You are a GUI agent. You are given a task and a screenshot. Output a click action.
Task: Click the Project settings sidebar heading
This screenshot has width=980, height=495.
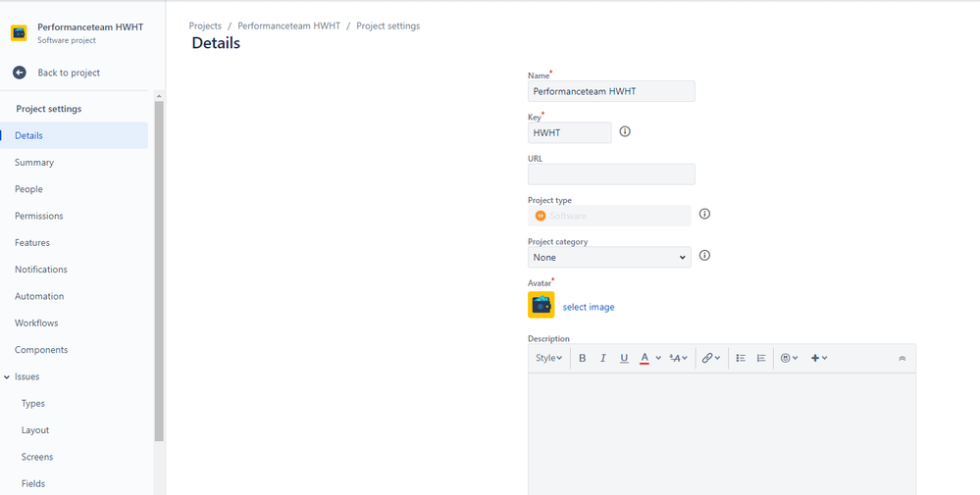(49, 109)
